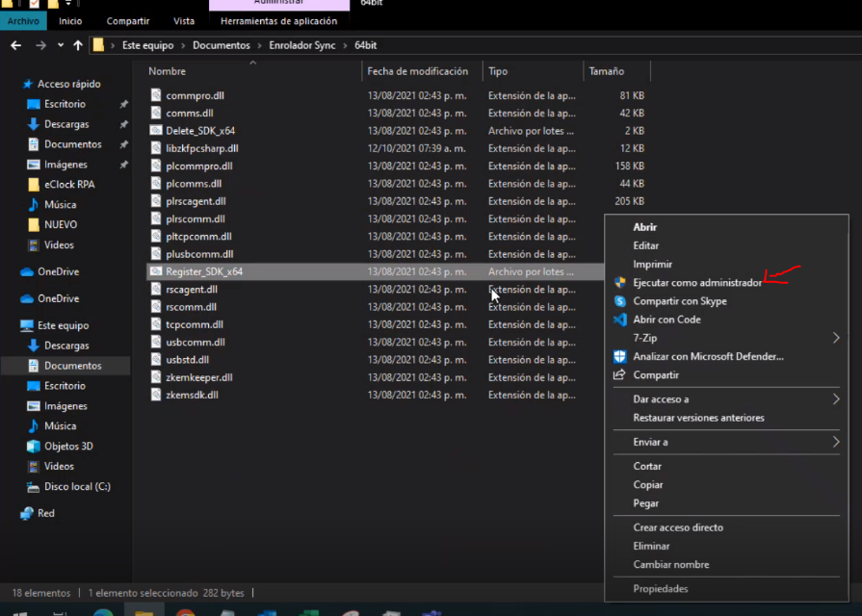Switch to the Inicio ribbon tab
Image resolution: width=862 pixels, height=616 pixels.
coord(70,21)
